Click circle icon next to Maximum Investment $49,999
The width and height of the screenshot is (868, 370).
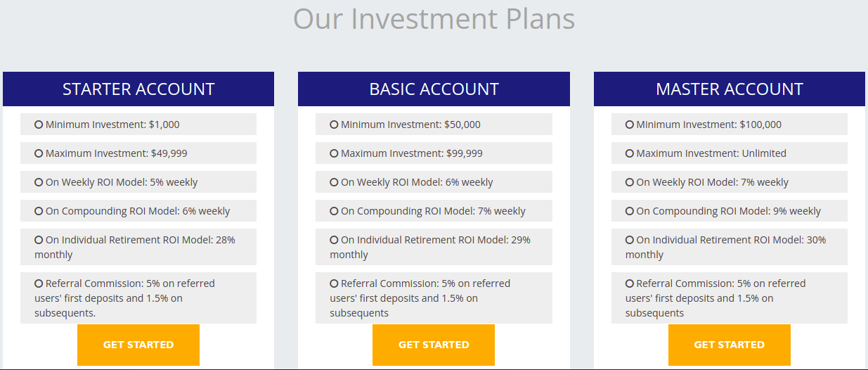point(39,153)
